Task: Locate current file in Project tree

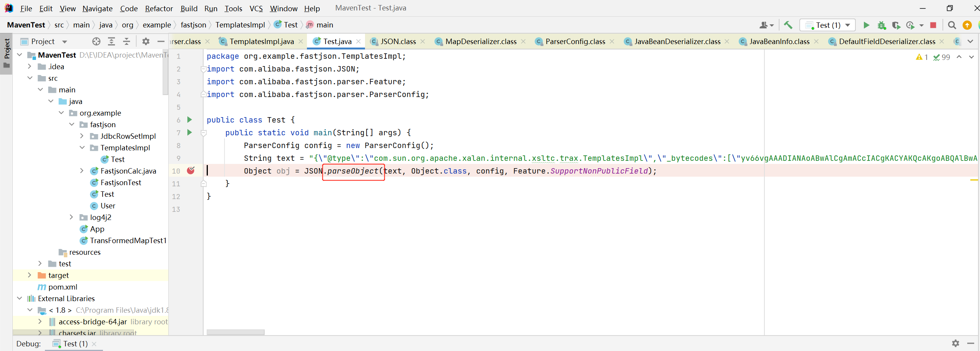Action: pyautogui.click(x=96, y=41)
